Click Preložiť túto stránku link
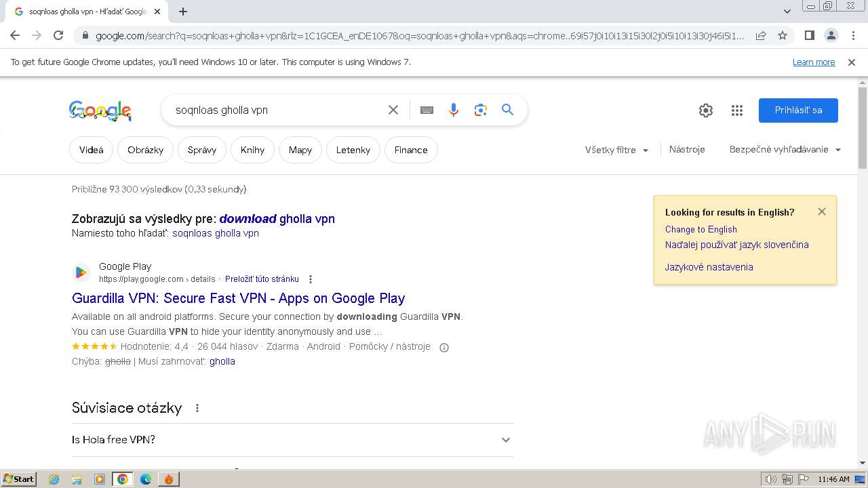Image resolution: width=868 pixels, height=488 pixels. 262,279
